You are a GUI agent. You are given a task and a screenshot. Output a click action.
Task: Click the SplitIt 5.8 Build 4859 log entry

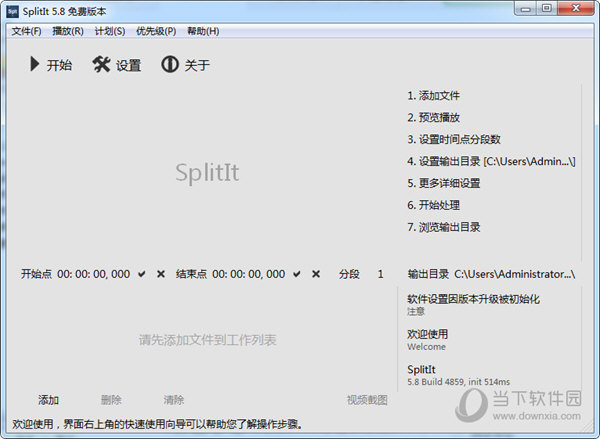pos(458,375)
